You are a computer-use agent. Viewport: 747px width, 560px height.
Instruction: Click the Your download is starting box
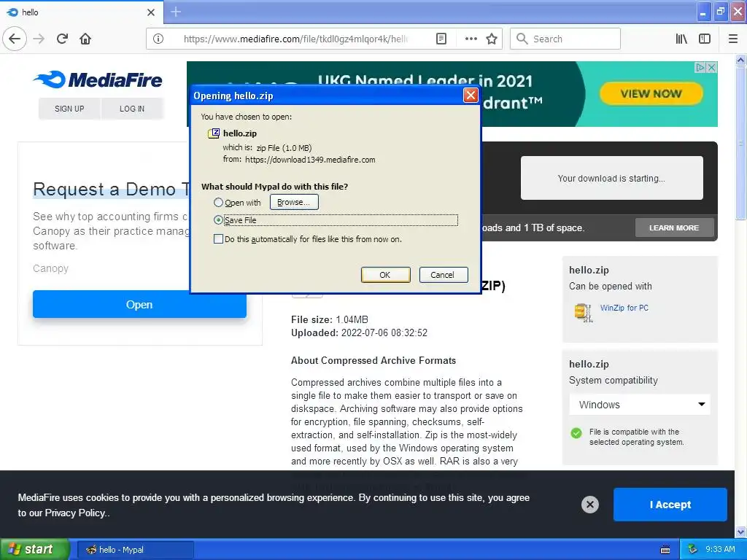[x=612, y=178]
